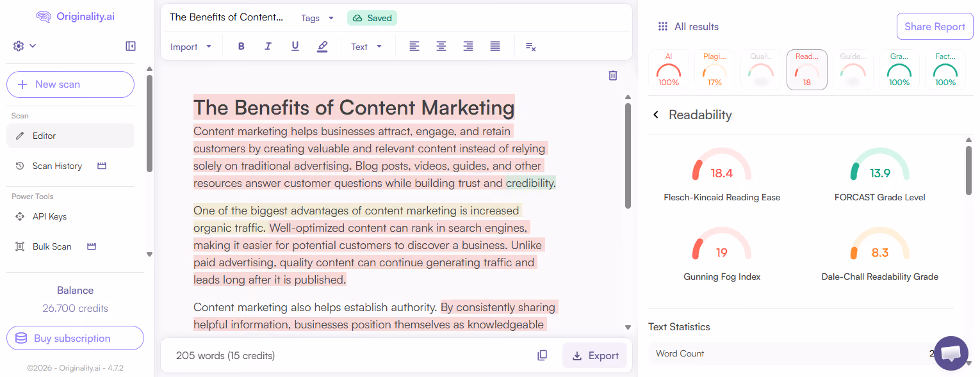Image resolution: width=980 pixels, height=377 pixels.
Task: Align text left
Action: [x=414, y=47]
